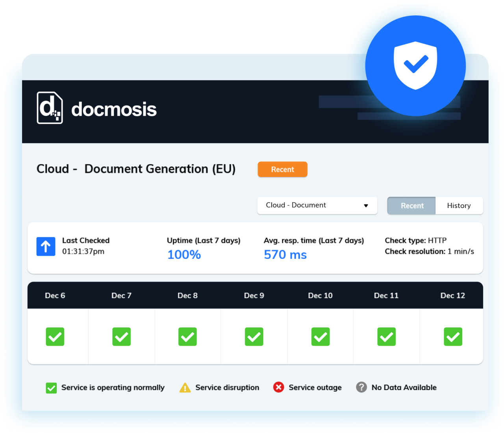Toggle Dec 7 service status indicator

[x=121, y=336]
